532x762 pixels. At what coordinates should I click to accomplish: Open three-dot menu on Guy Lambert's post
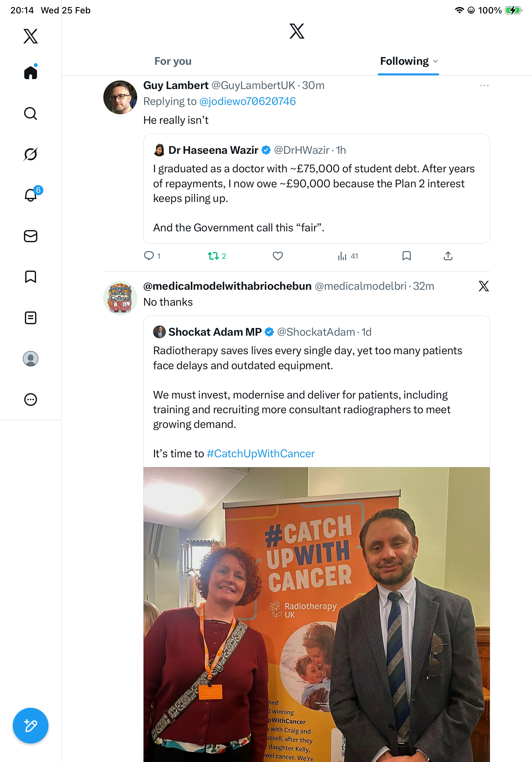484,86
